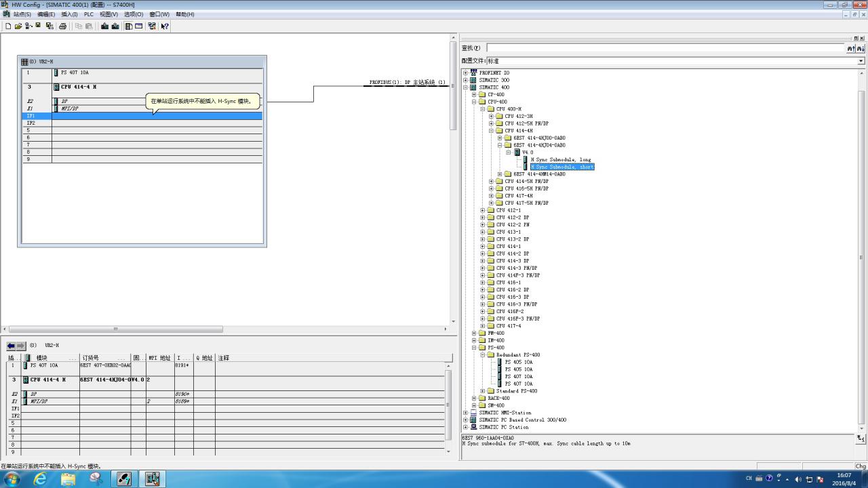This screenshot has width=868, height=488.
Task: Select PS 407 10A in rack window
Action: [x=75, y=73]
